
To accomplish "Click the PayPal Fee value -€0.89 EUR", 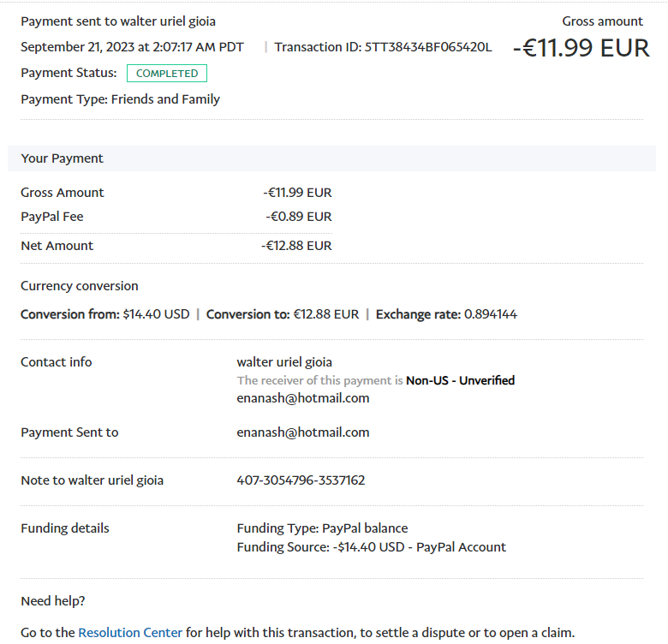I will coord(298,217).
